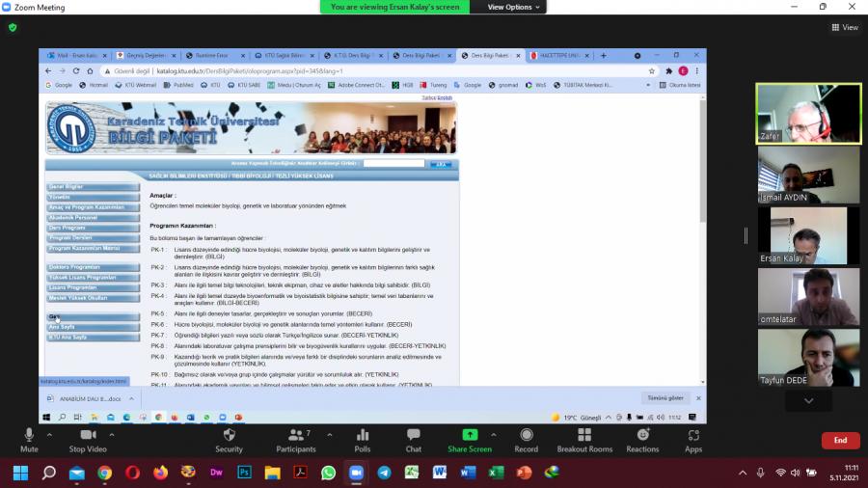Switch to the Mail - Ersan Kalay tab
Screen dimensions: 868x488
click(x=77, y=55)
